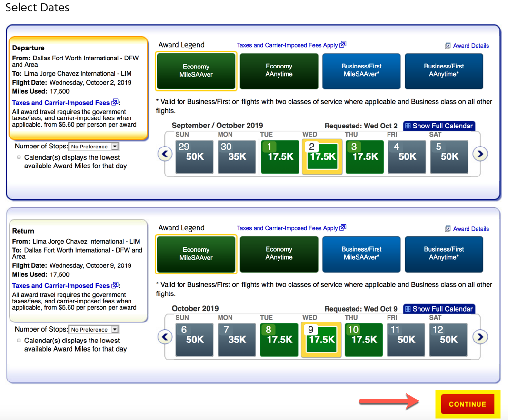The width and height of the screenshot is (508, 420).
Task: Pick Tuesday Oct 1 17.5K departure date
Action: 280,157
